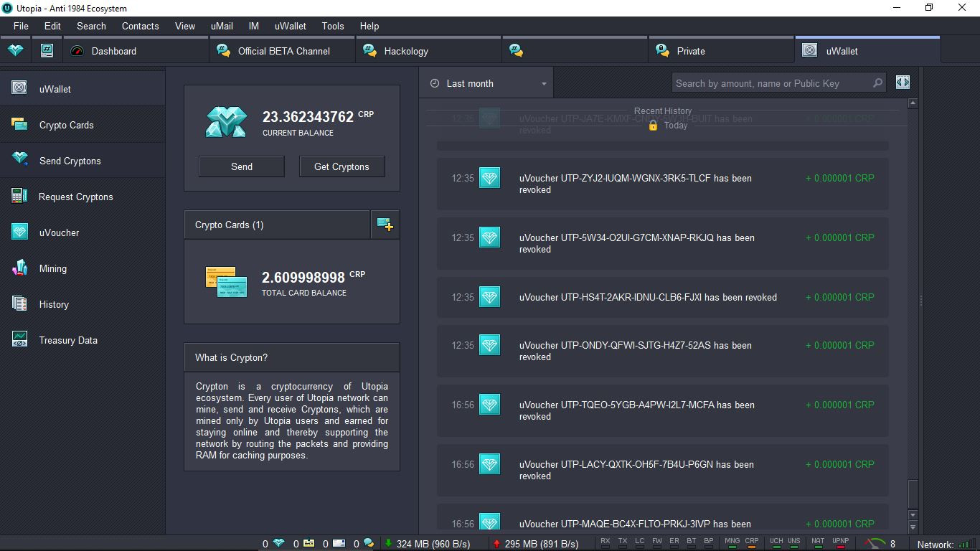Open the File menu

[x=21, y=26]
